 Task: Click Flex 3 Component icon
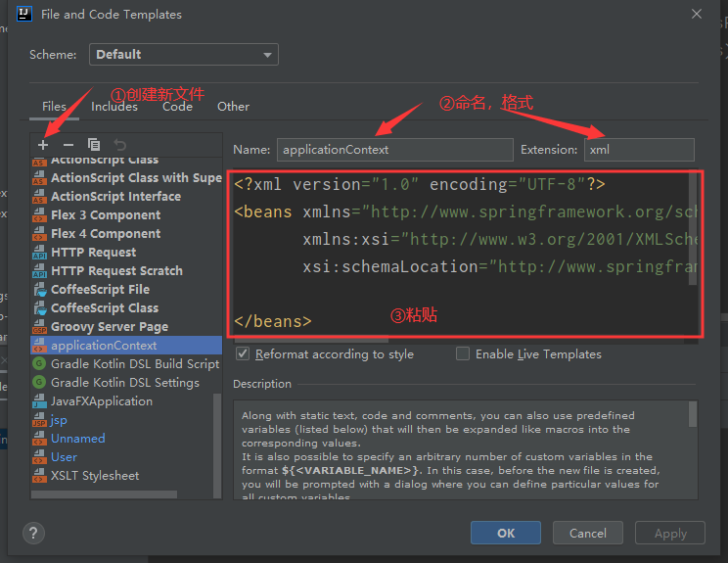pos(39,215)
